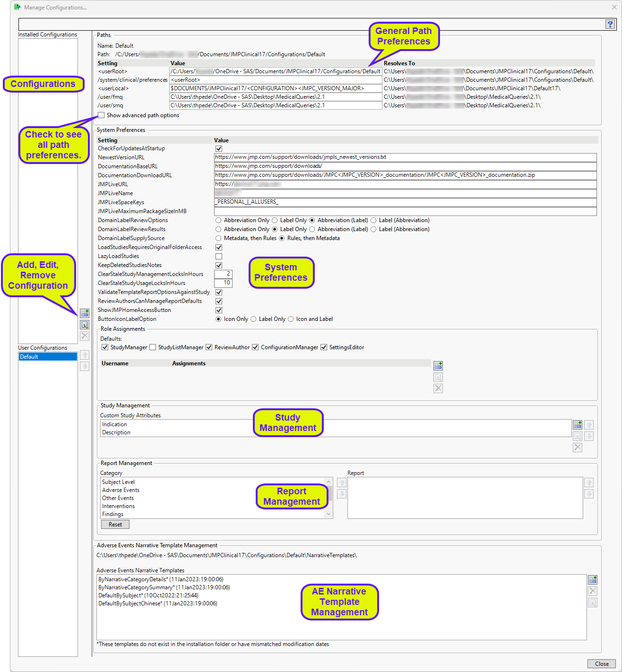The image size is (622, 672).
Task: Uncheck the SettingsEditor default role
Action: 324,347
